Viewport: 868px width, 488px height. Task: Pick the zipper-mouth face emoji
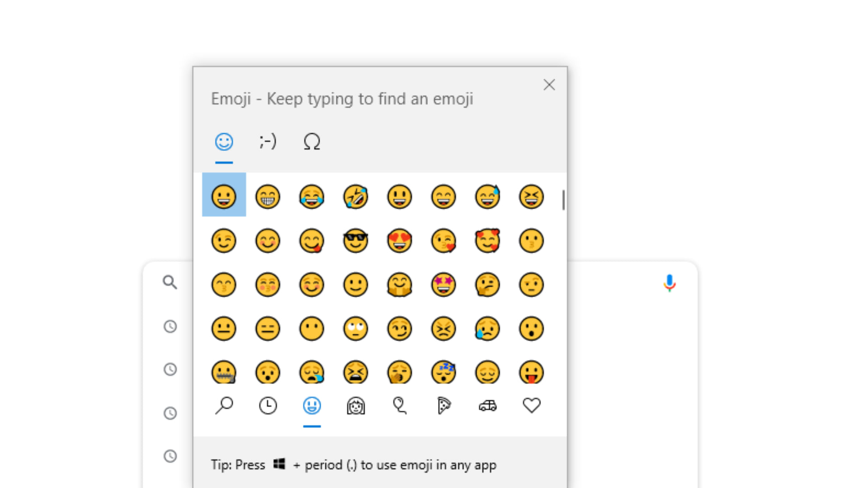click(224, 372)
